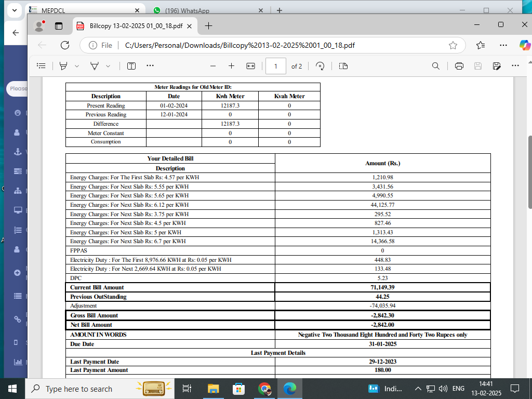This screenshot has height=399, width=532.
Task: Zoom in with the plus button
Action: (x=231, y=66)
